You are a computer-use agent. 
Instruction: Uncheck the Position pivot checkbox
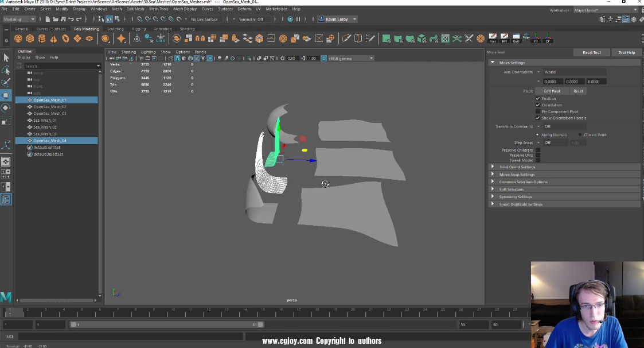538,99
